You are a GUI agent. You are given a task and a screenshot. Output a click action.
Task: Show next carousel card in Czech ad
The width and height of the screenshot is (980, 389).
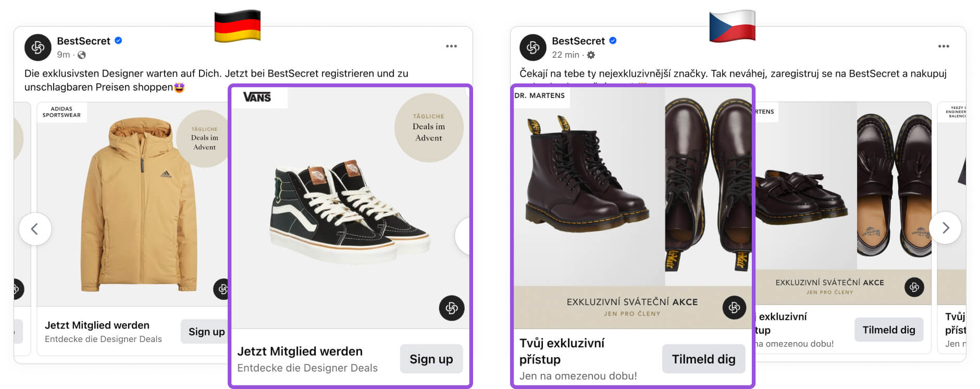coord(945,228)
